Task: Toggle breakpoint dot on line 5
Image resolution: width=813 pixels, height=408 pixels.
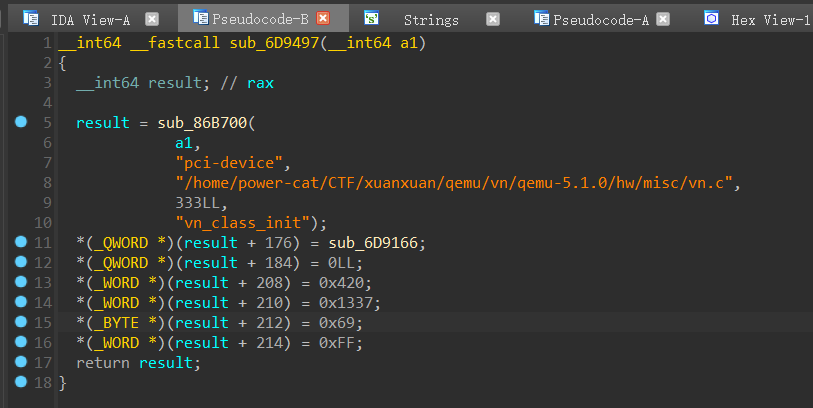Action: pyautogui.click(x=21, y=122)
